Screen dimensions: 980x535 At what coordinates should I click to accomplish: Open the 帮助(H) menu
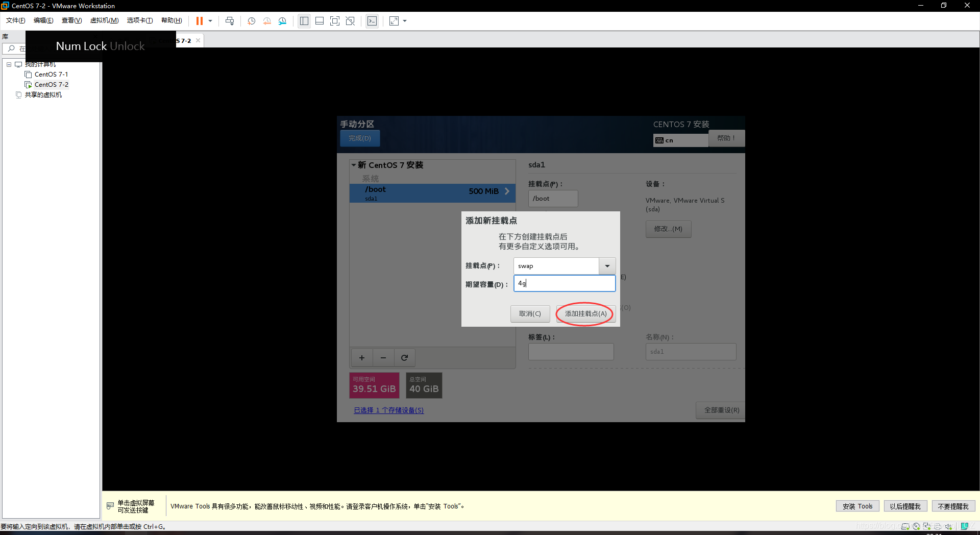[171, 20]
